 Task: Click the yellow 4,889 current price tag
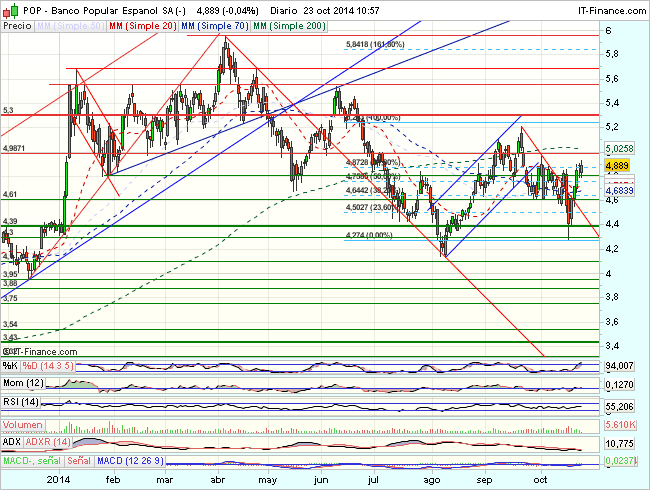click(x=617, y=165)
